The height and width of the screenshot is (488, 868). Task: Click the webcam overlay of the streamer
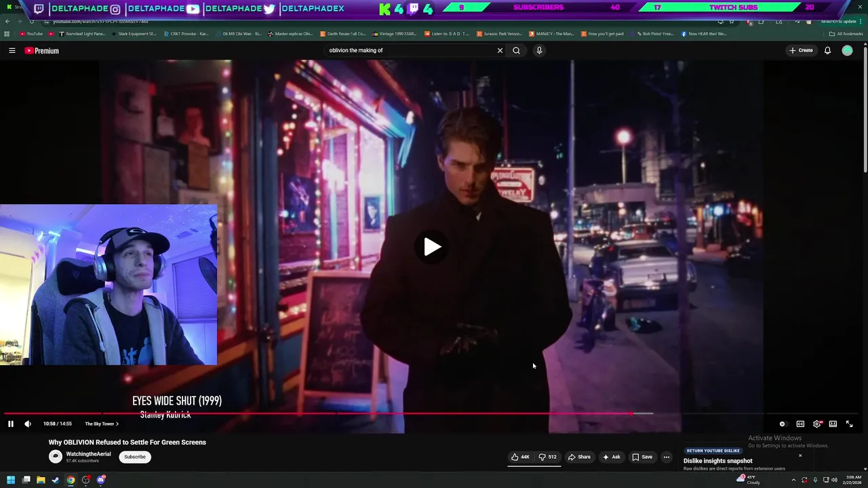[108, 285]
